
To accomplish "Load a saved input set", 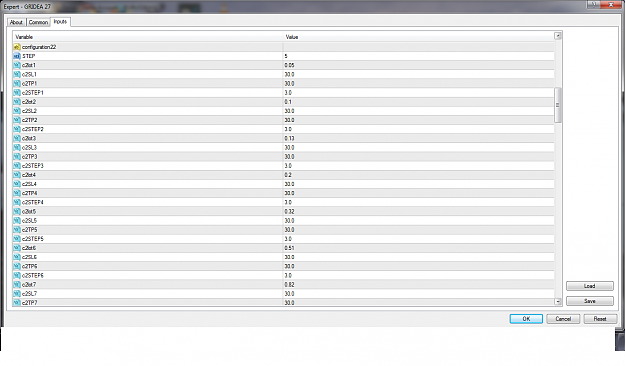I will pos(590,286).
